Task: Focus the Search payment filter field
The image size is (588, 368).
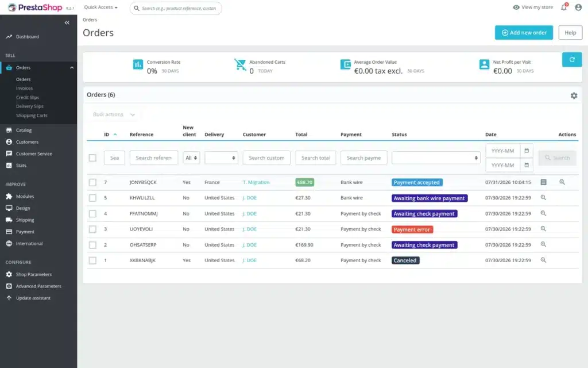Action: tap(363, 158)
